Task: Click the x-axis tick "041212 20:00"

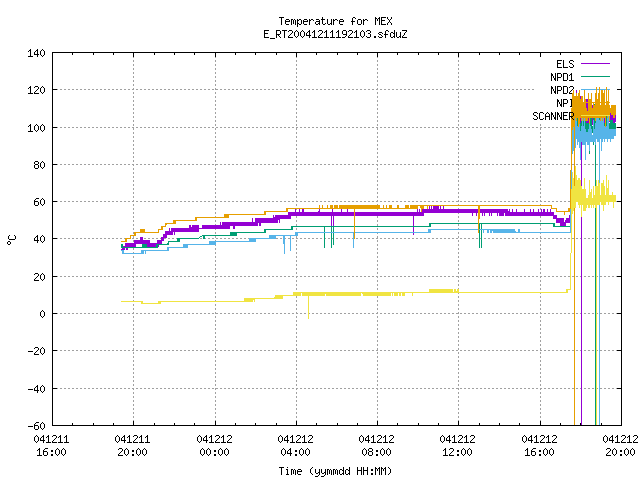Action: pos(620,446)
